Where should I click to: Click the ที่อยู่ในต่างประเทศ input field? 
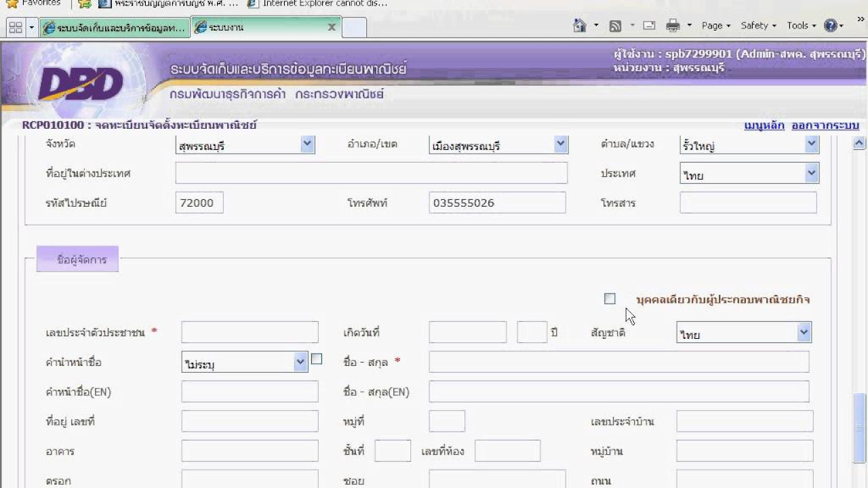[372, 173]
